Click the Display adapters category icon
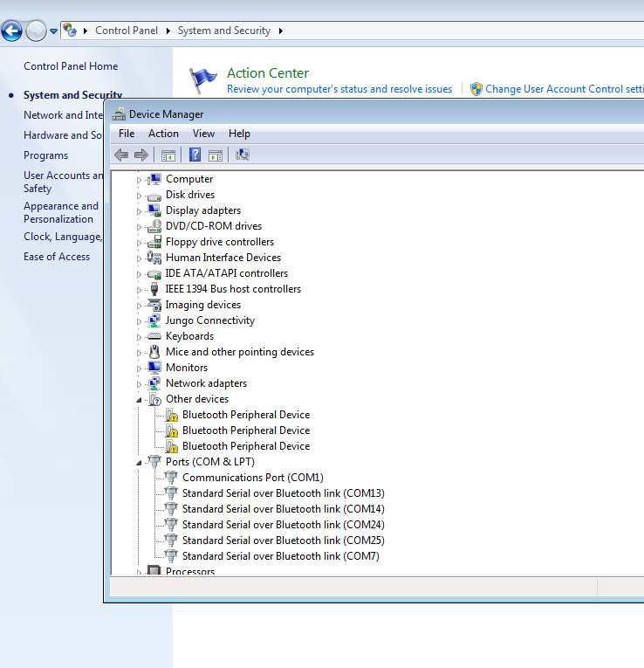 click(154, 210)
